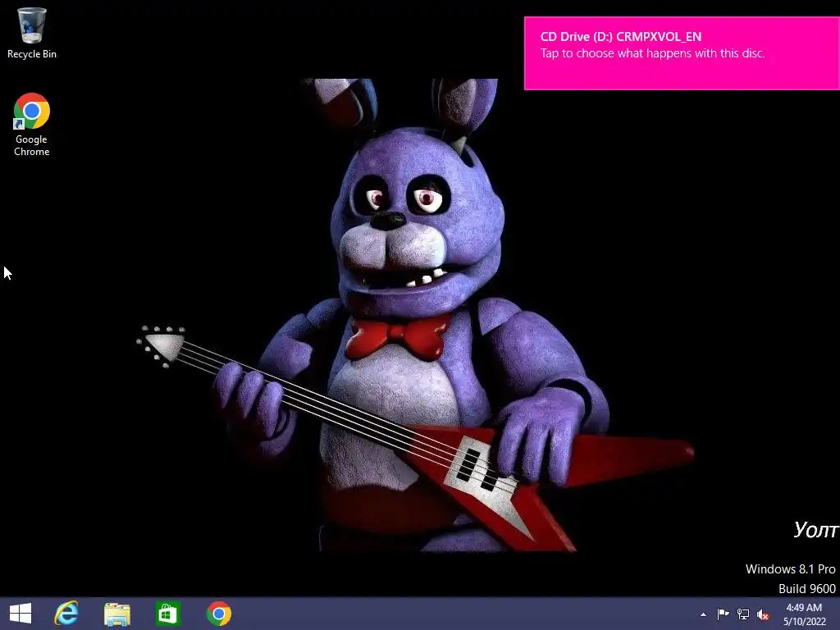The image size is (840, 630).
Task: Open File Explorer from the taskbar
Action: click(116, 614)
